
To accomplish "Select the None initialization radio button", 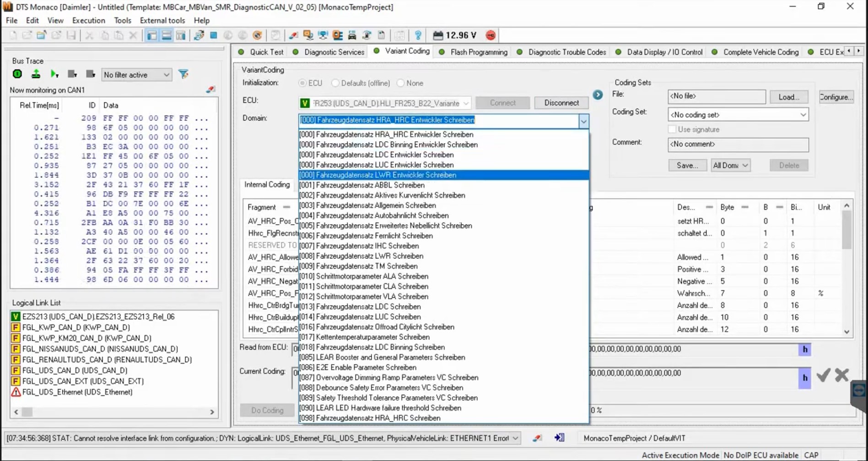I will (400, 83).
